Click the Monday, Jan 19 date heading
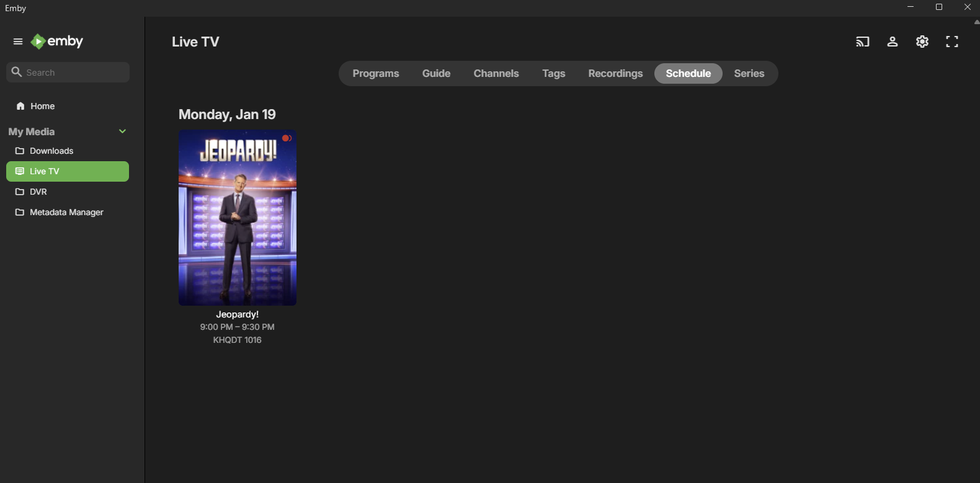The width and height of the screenshot is (980, 483). [x=227, y=114]
